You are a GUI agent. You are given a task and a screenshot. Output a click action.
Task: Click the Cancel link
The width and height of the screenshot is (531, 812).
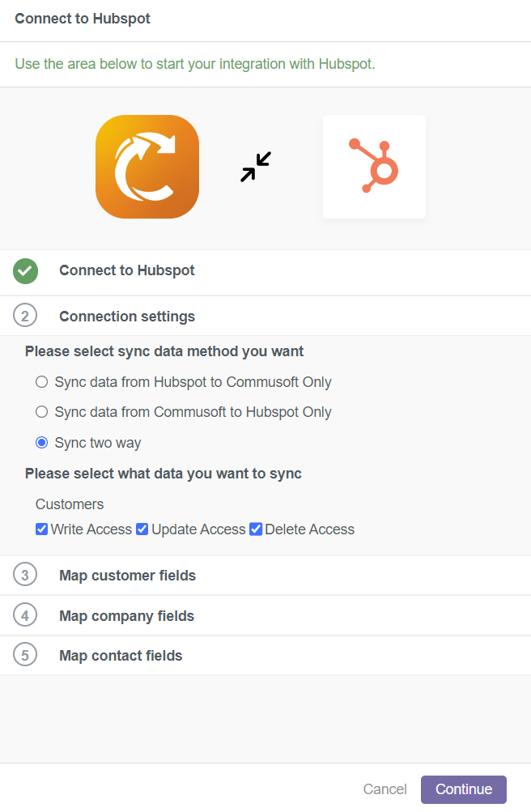click(384, 789)
